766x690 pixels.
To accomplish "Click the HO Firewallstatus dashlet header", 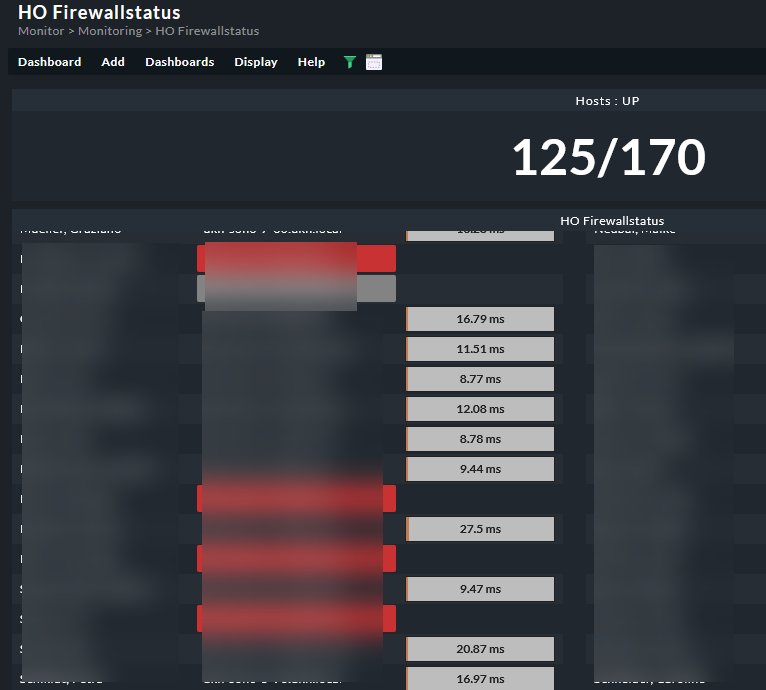I will coord(612,221).
